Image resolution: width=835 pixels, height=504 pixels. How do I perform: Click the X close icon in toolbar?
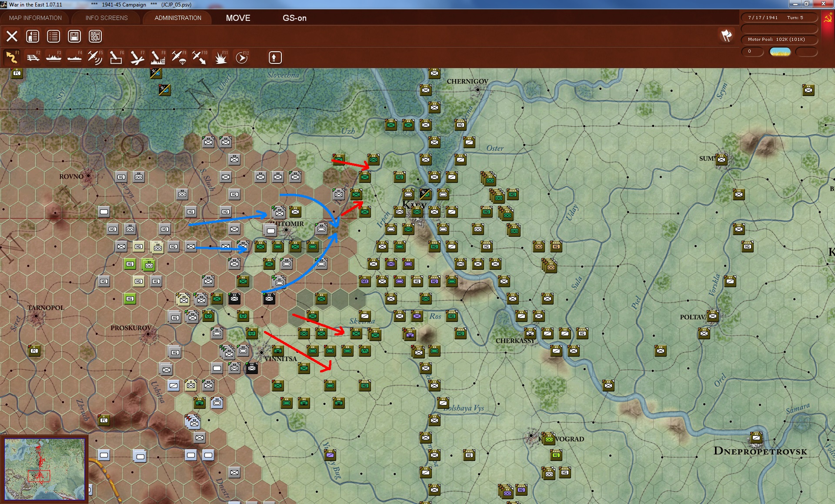pyautogui.click(x=12, y=36)
